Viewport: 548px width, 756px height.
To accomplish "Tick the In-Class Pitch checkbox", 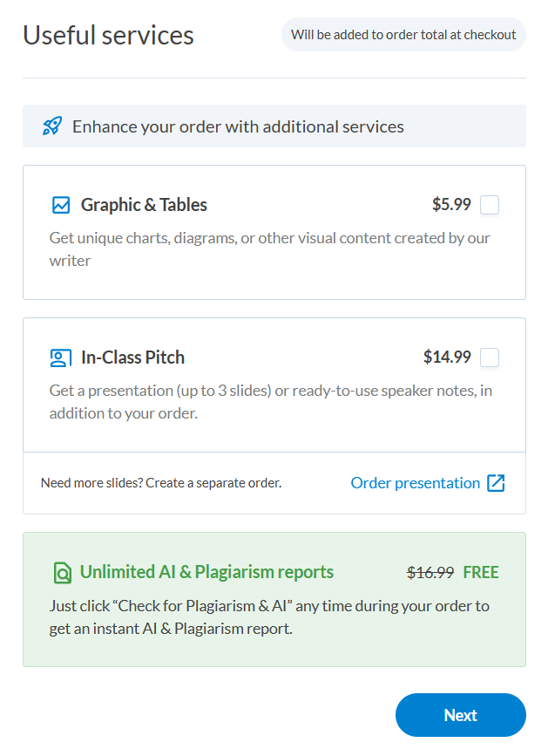I will [x=490, y=358].
